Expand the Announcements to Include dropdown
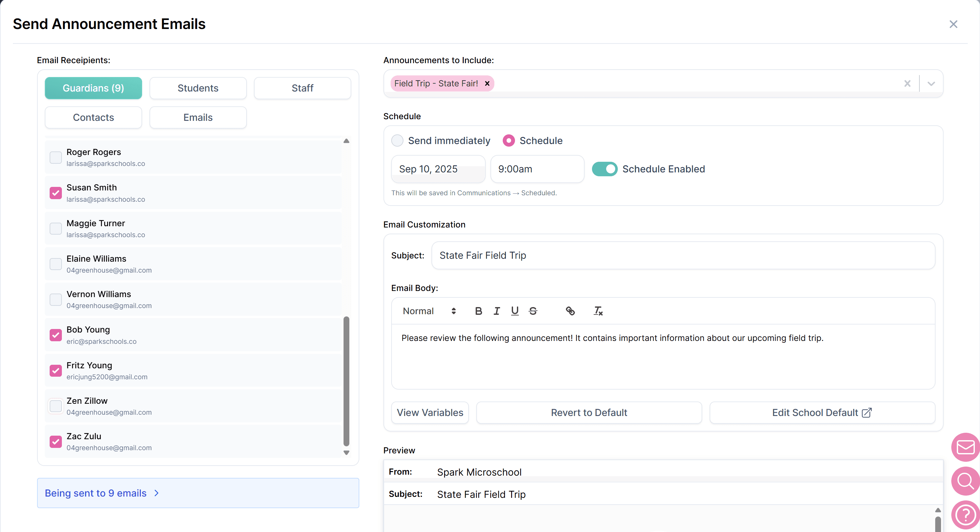This screenshot has height=532, width=980. pos(931,84)
